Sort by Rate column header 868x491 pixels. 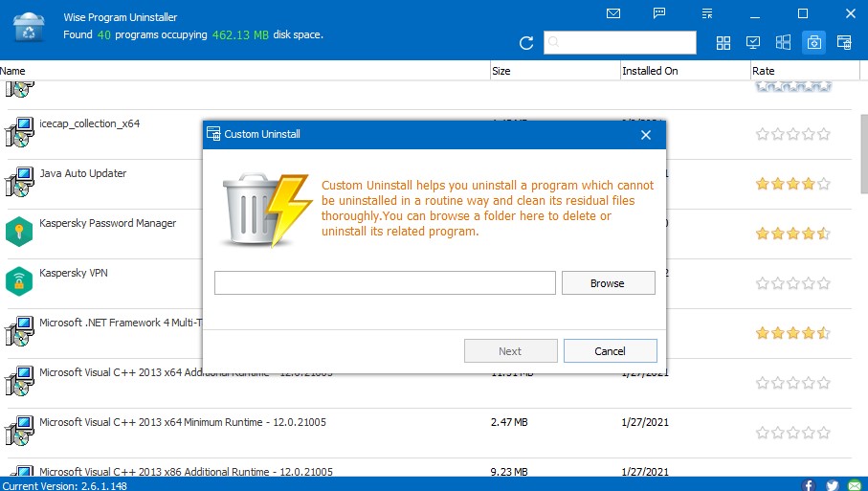coord(805,71)
